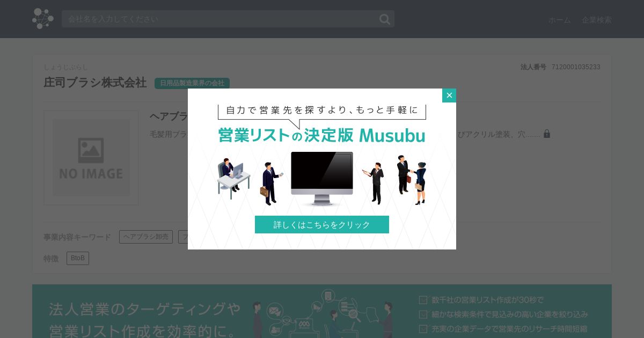This screenshot has height=338, width=644.
Task: Click the 営業リストの決定版 Musubu headline
Action: point(322,135)
